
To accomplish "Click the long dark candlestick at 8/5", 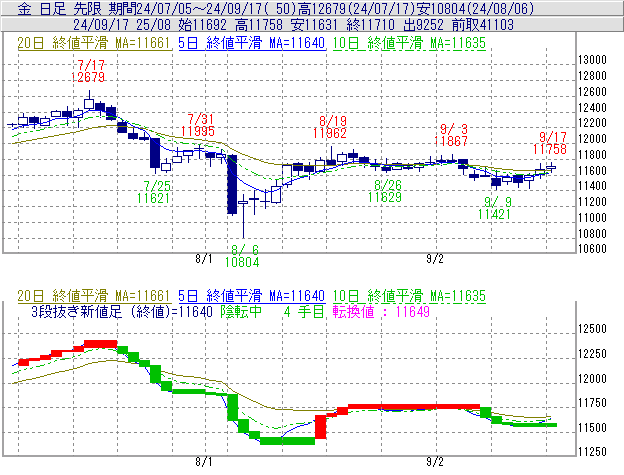I will pyautogui.click(x=232, y=185).
